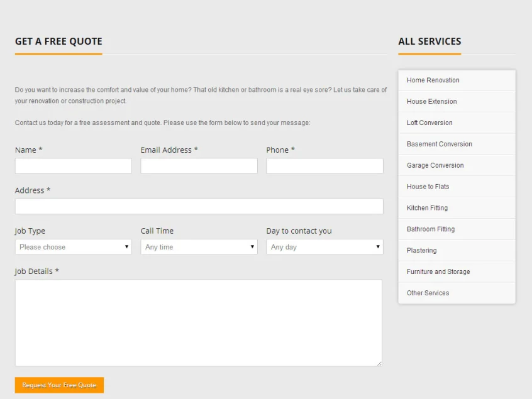Screen dimensions: 532x399
Task: Open the House to Flats link
Action: point(457,187)
